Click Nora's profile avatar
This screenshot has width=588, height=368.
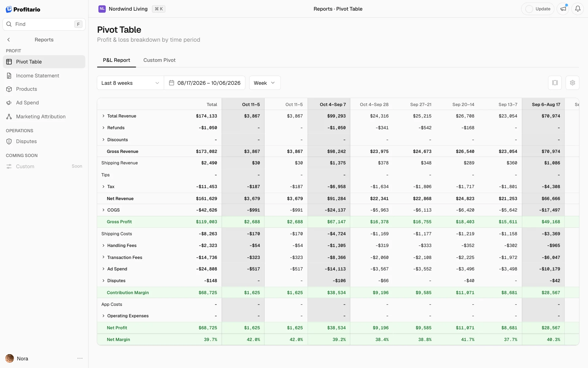10,358
